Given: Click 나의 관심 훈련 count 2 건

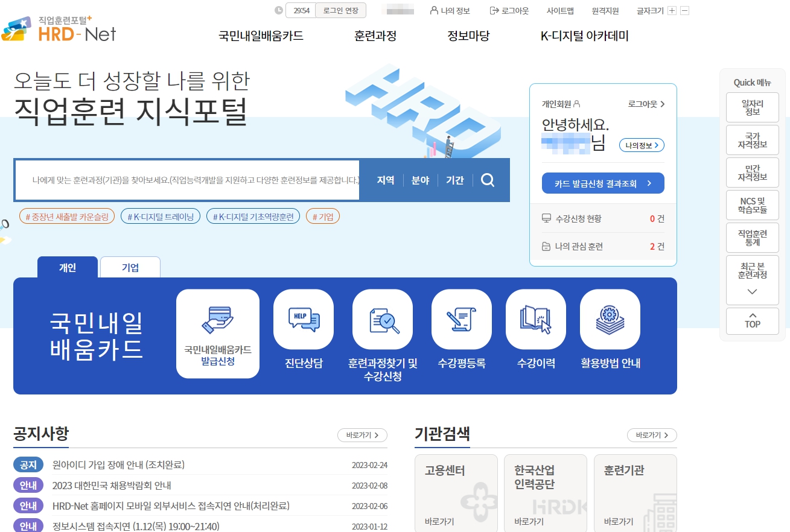Looking at the screenshot, I should pos(657,246).
